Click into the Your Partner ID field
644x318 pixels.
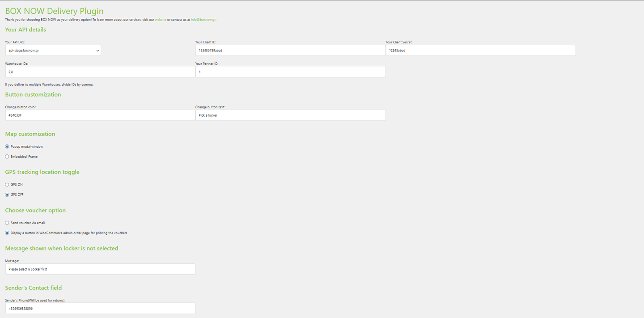(290, 72)
